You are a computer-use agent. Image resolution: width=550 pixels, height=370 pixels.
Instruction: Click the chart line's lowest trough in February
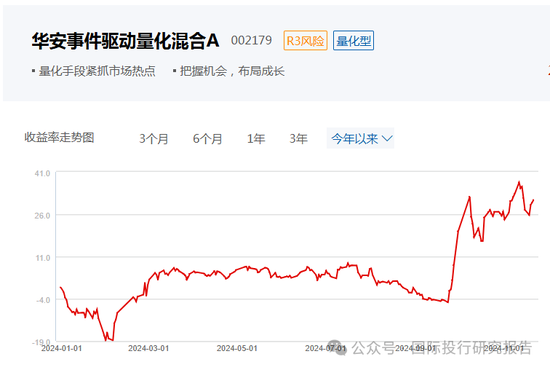(x=106, y=340)
